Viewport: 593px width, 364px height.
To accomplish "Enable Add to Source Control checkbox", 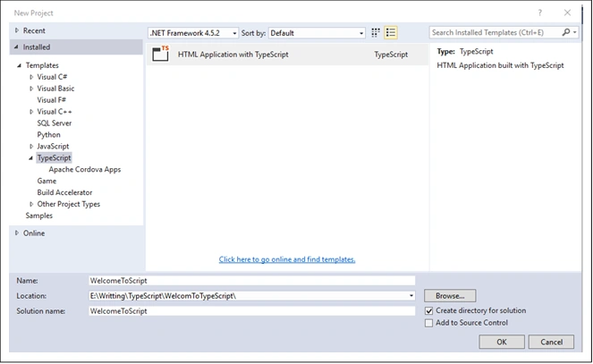I will [428, 323].
